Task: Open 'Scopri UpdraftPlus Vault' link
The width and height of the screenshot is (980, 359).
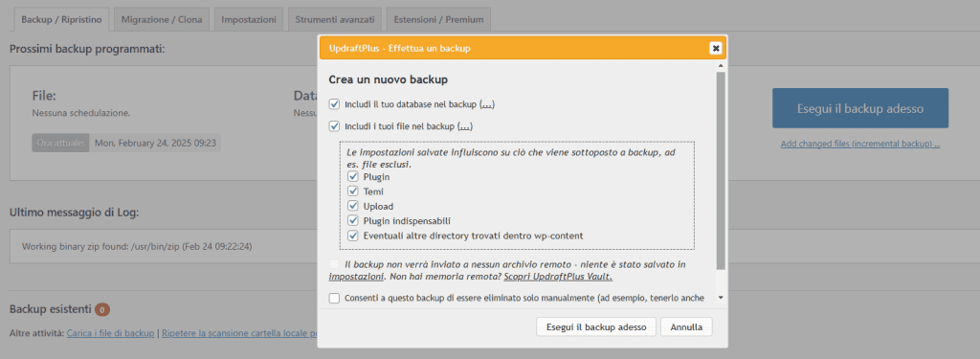Action: [x=558, y=277]
